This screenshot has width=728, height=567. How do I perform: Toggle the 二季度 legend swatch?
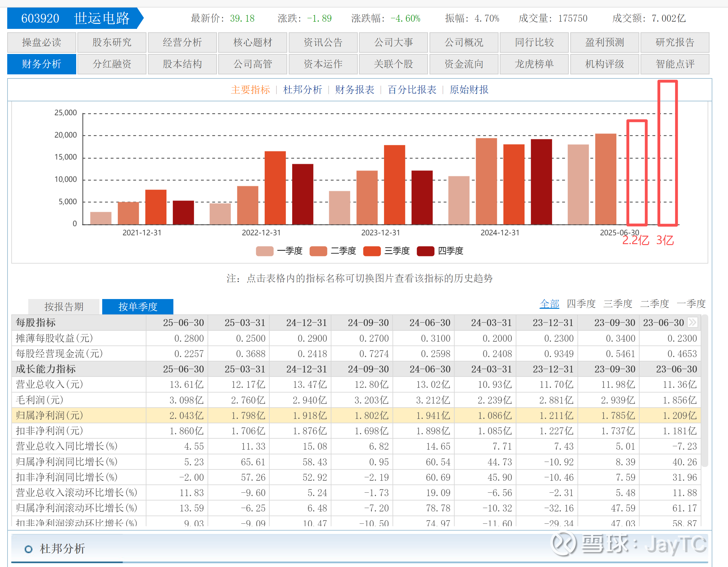(x=318, y=251)
